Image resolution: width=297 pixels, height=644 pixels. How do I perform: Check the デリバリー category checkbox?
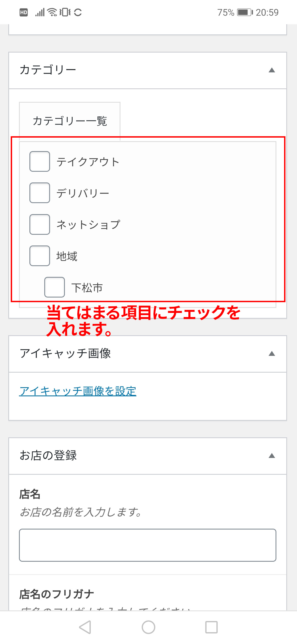(40, 193)
